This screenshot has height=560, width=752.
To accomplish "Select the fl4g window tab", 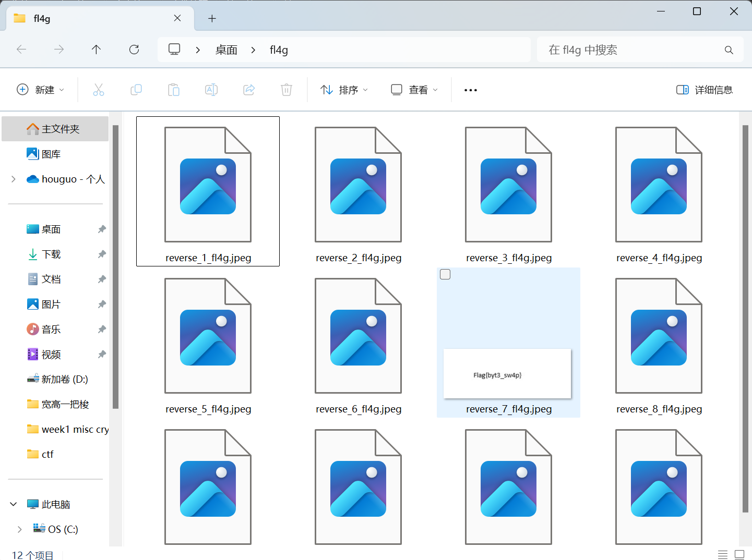I will pos(99,18).
